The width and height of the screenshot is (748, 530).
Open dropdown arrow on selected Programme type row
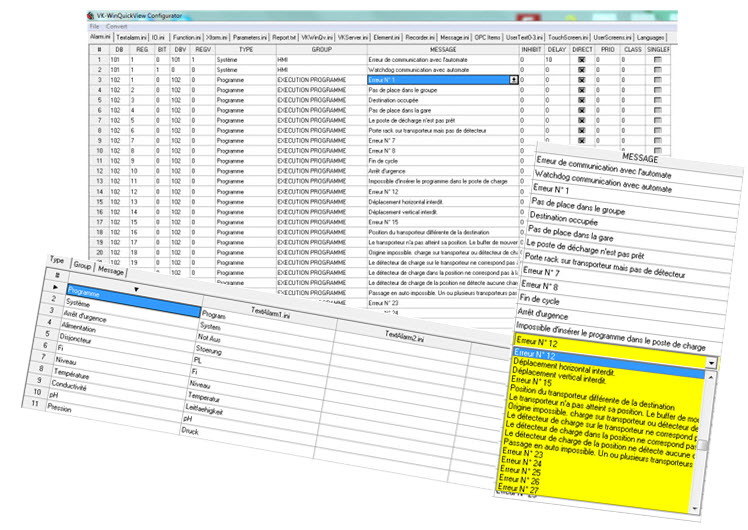[136, 289]
